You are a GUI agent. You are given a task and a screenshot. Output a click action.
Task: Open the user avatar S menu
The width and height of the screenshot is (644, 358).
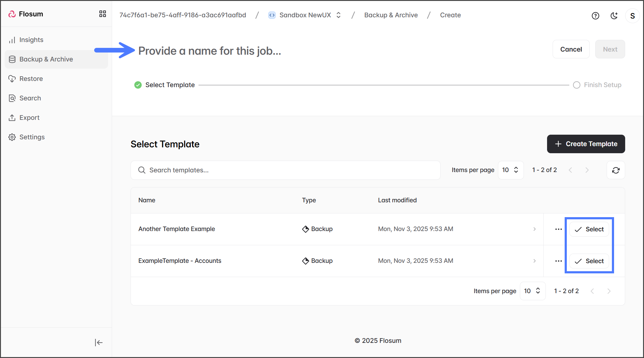click(632, 16)
